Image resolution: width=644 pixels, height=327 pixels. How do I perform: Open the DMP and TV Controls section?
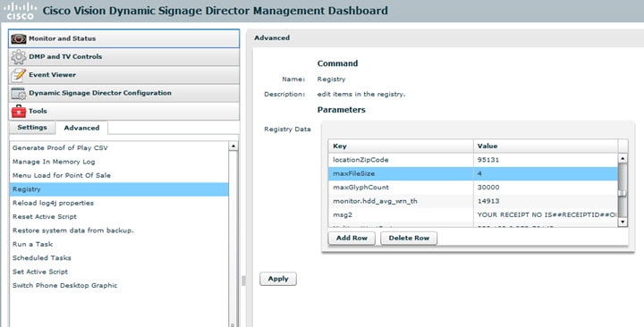123,56
